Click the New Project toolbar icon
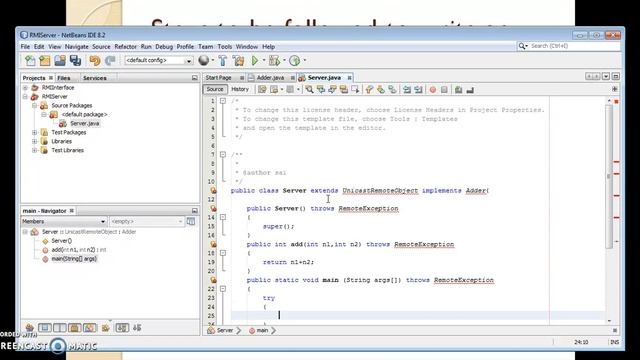This screenshot has height=360, width=640. [44, 61]
